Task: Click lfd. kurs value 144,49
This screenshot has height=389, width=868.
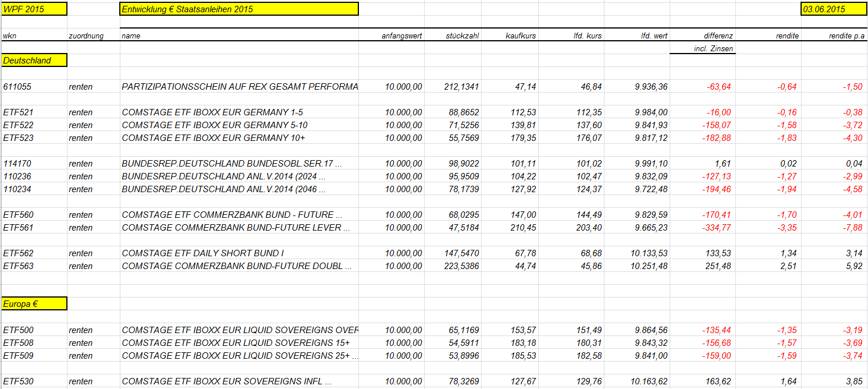Action: tap(571, 215)
